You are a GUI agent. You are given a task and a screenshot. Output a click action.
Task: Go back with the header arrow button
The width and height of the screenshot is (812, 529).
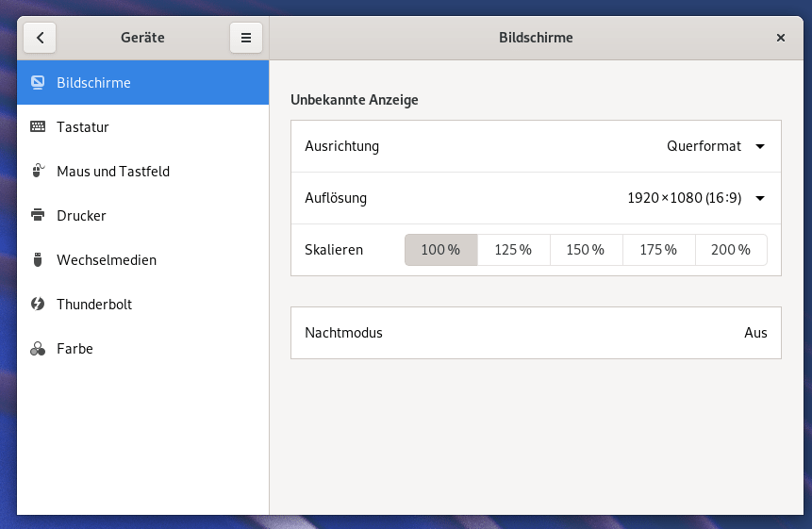pos(40,38)
